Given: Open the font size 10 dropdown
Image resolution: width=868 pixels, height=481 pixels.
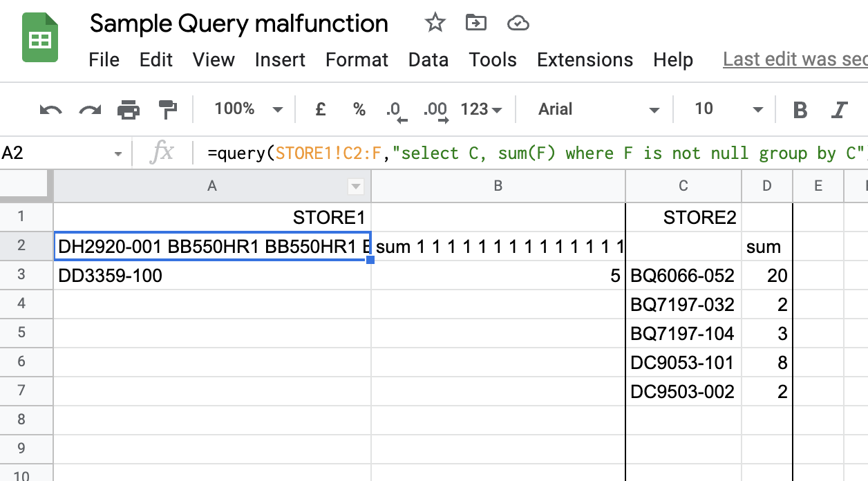Looking at the screenshot, I should click(728, 109).
